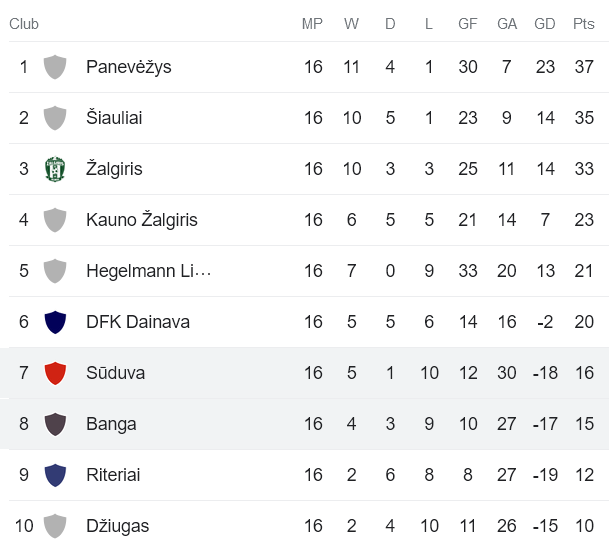The image size is (609, 557).
Task: Open the Šiauliai team name link
Action: coord(114,118)
